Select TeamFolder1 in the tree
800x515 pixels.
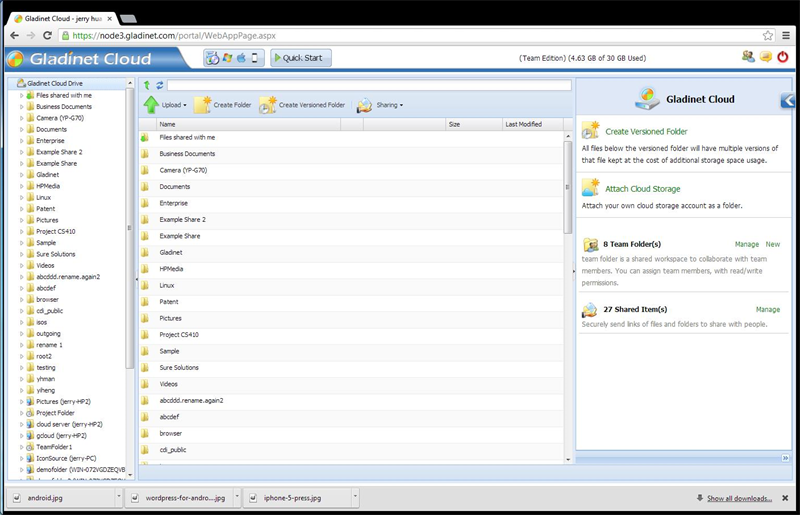click(x=54, y=447)
